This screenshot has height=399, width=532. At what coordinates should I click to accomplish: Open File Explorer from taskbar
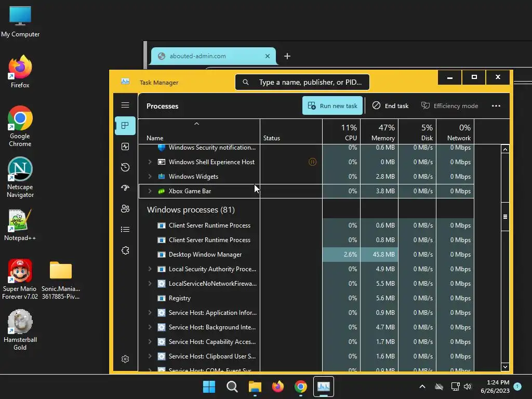(255, 387)
